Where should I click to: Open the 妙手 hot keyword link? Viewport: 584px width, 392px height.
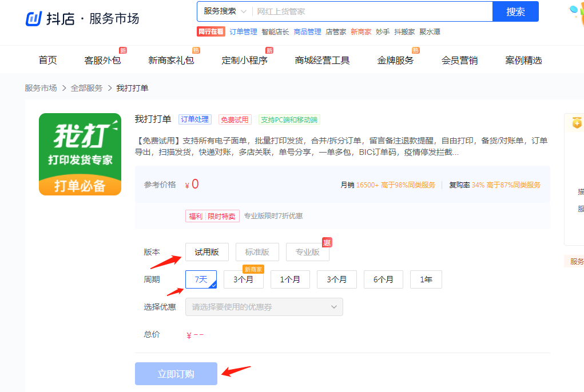pos(383,32)
